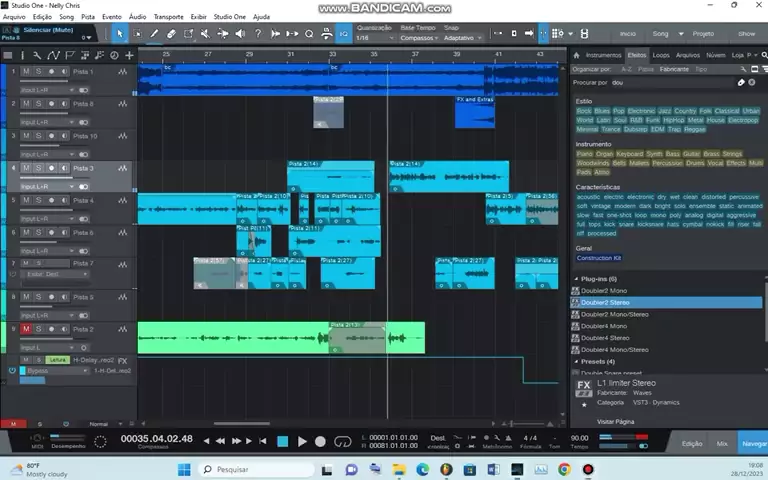768x480 pixels.
Task: Switch to the Loops browser tab
Action: click(x=661, y=55)
